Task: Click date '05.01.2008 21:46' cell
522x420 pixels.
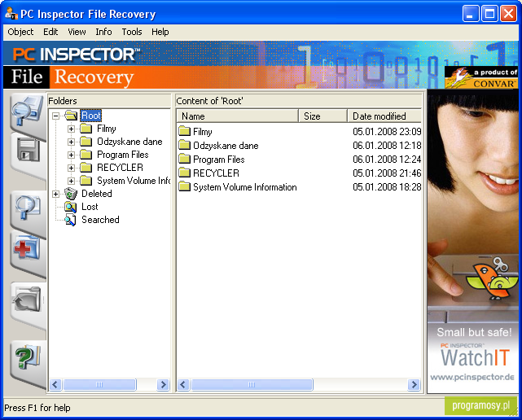Action: click(x=387, y=173)
